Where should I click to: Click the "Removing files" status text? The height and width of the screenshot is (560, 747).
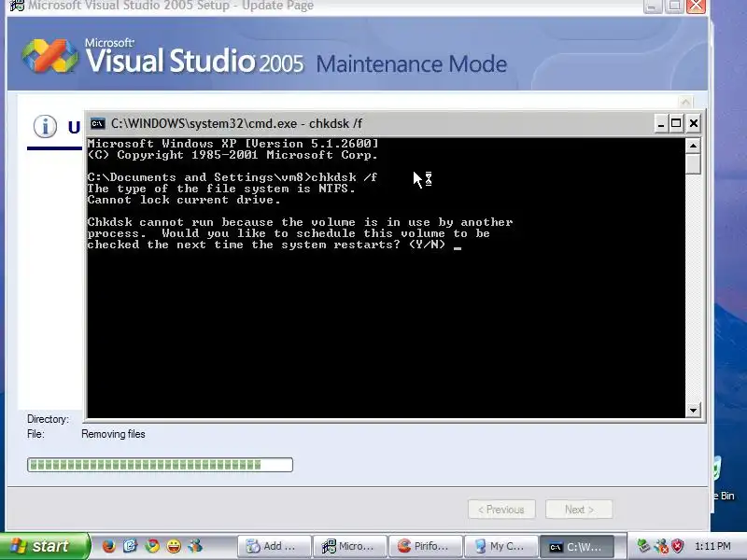[113, 434]
